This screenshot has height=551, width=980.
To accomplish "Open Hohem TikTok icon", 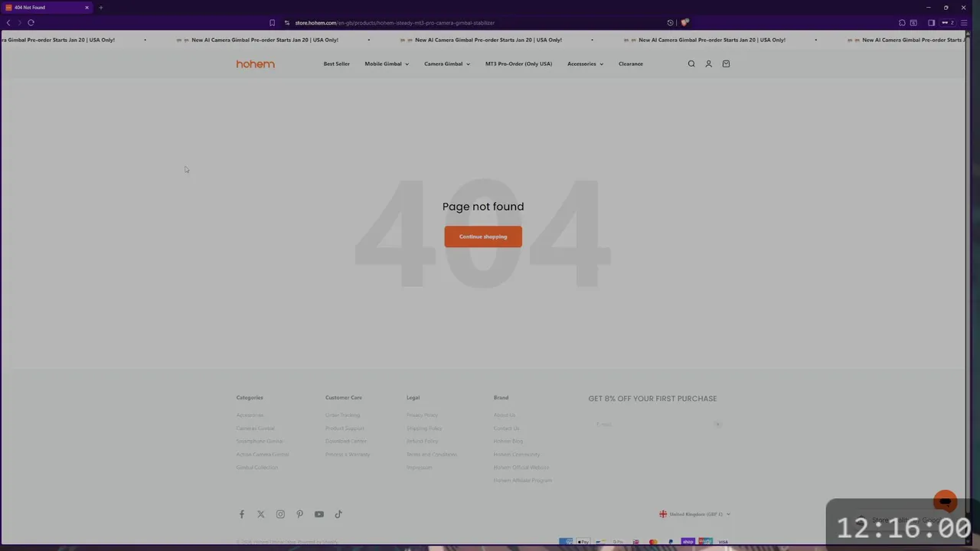I will [338, 514].
